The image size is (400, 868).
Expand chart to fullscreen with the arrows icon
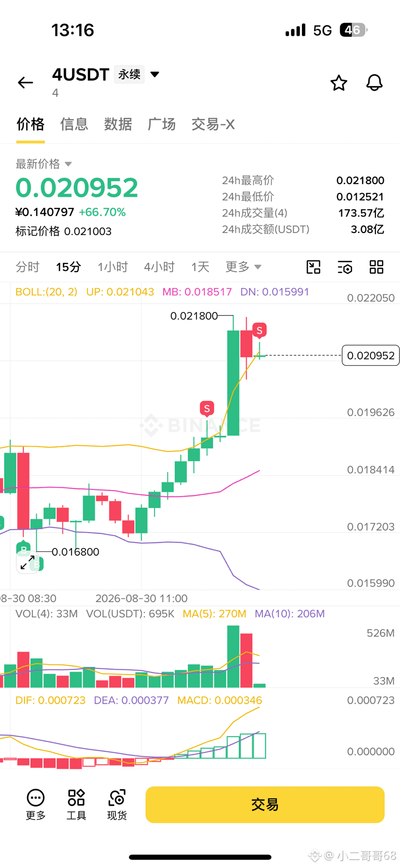coord(28,563)
